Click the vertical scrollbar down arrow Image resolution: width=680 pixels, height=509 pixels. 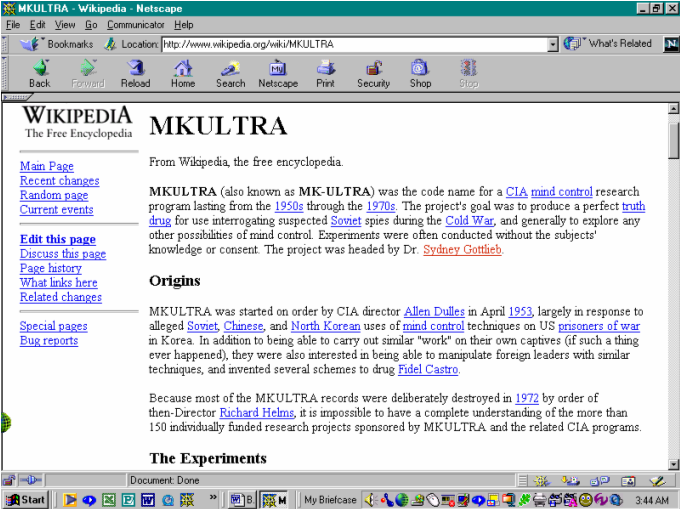pos(673,463)
